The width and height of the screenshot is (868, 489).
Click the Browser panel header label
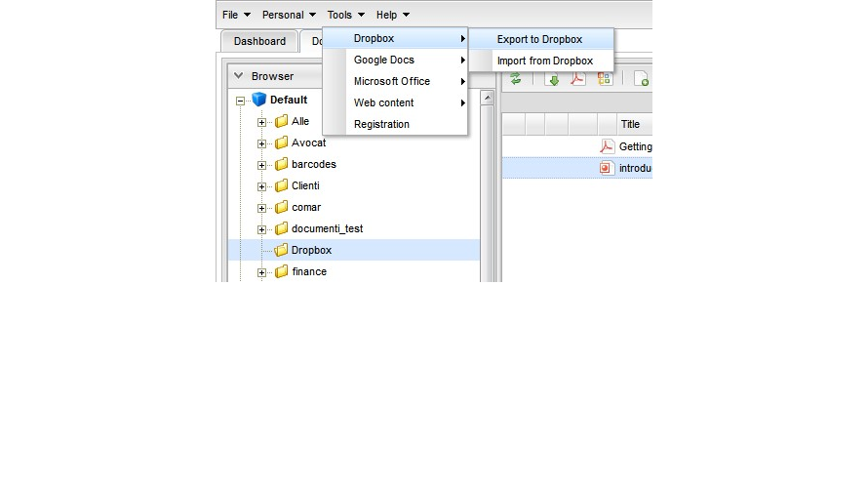[272, 76]
